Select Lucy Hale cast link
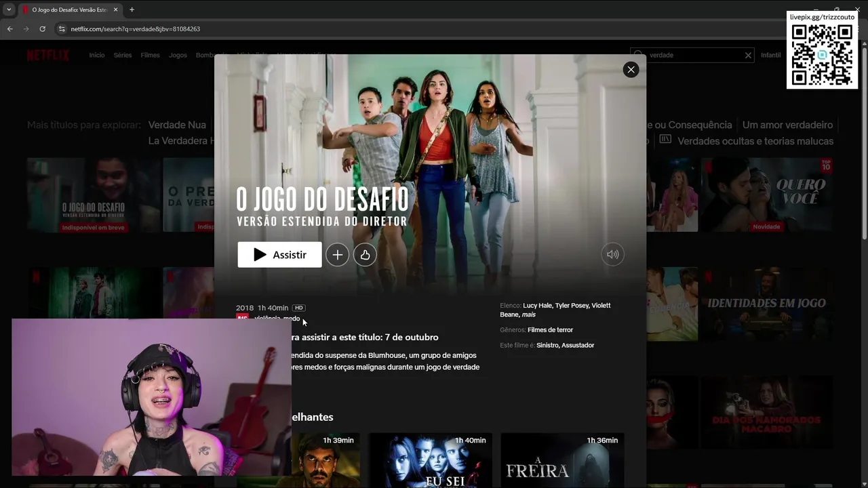The width and height of the screenshot is (868, 488). (x=537, y=306)
